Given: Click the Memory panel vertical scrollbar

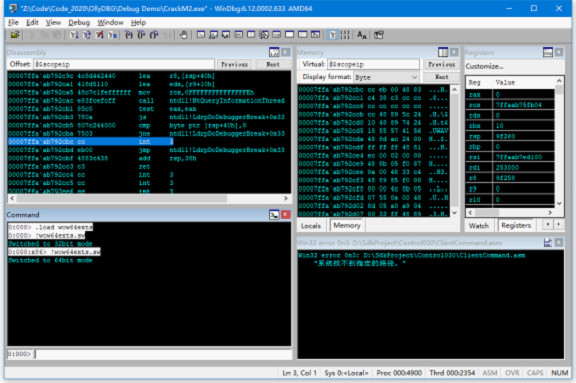Looking at the screenshot, I should pos(454,151).
